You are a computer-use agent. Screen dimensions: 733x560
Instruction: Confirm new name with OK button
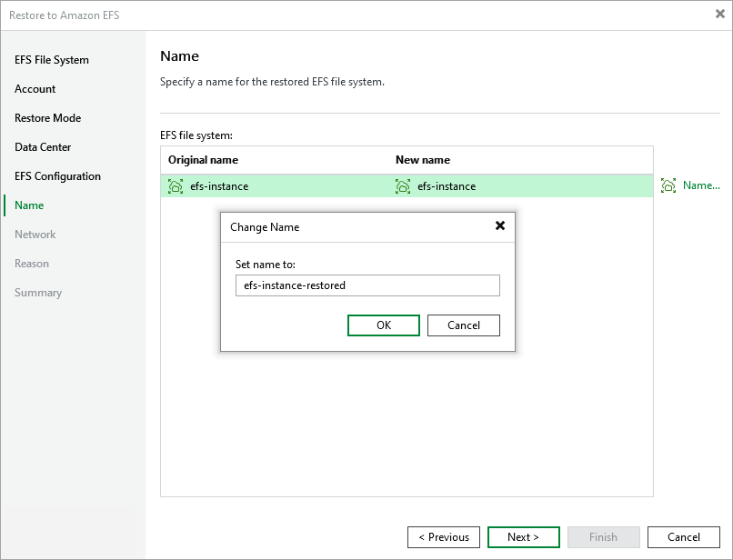(x=383, y=325)
